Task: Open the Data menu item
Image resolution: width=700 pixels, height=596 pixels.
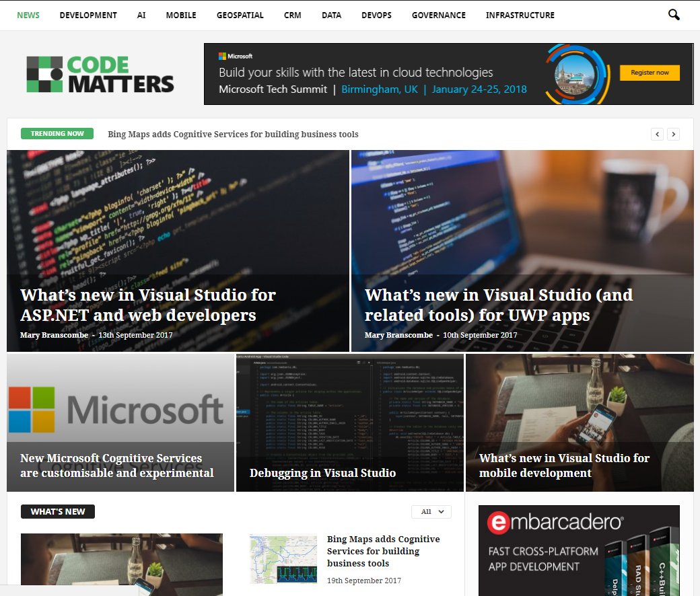Action: pos(331,15)
